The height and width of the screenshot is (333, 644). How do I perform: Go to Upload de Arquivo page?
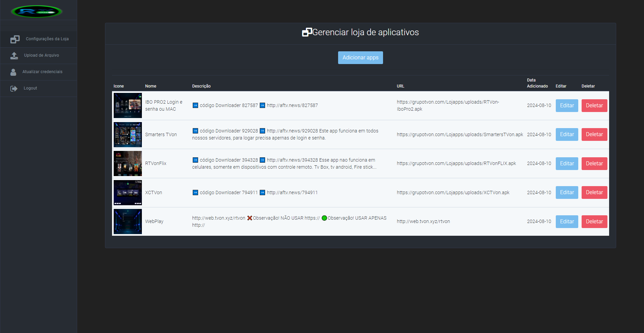point(41,55)
